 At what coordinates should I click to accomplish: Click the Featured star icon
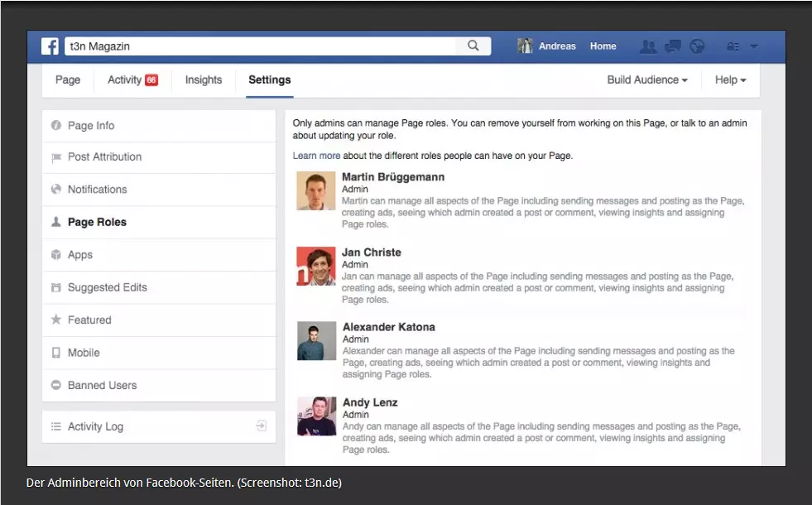click(56, 320)
